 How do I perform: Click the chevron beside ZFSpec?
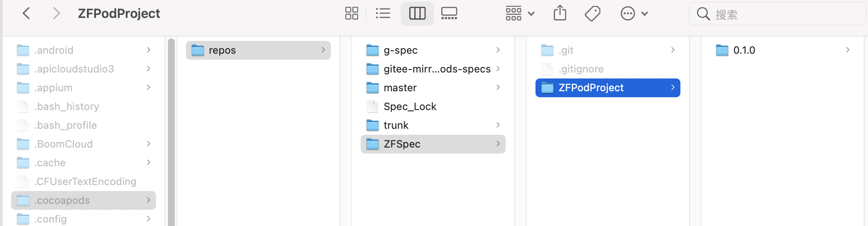tap(498, 144)
